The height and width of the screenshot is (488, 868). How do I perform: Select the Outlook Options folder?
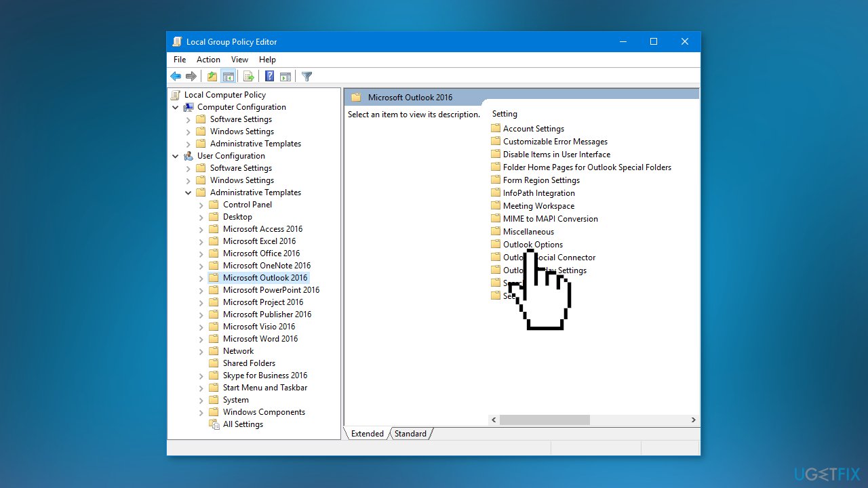pos(533,245)
